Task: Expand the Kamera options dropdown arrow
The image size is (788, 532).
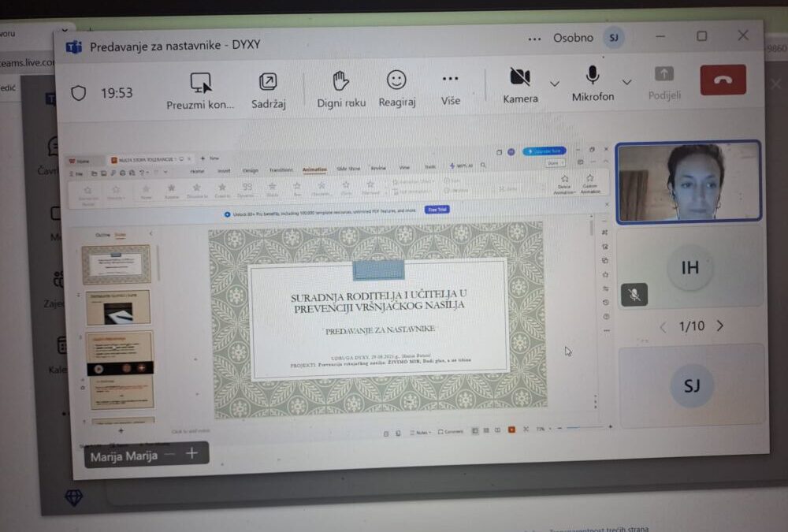Action: tap(555, 83)
